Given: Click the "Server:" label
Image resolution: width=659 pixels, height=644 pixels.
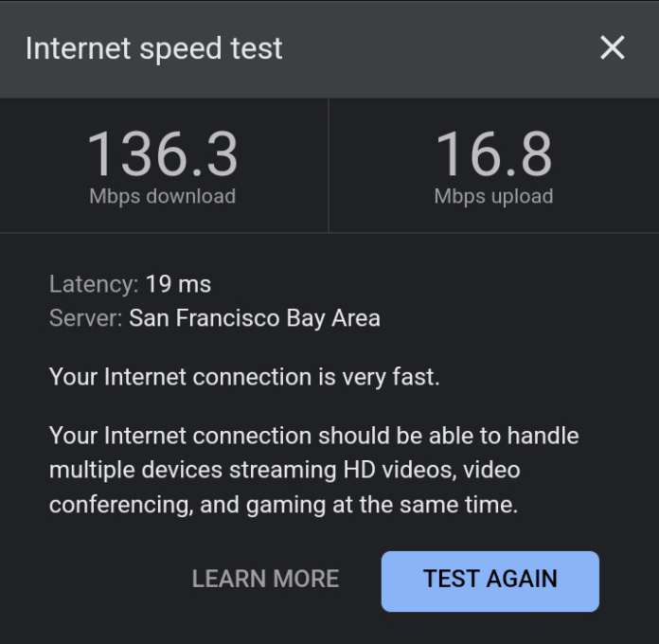Looking at the screenshot, I should pyautogui.click(x=85, y=318).
